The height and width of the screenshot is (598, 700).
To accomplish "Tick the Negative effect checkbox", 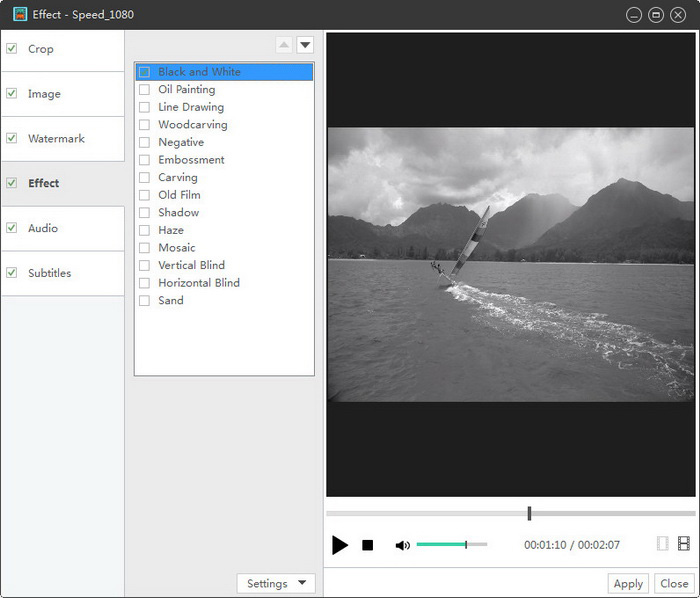I will point(144,142).
